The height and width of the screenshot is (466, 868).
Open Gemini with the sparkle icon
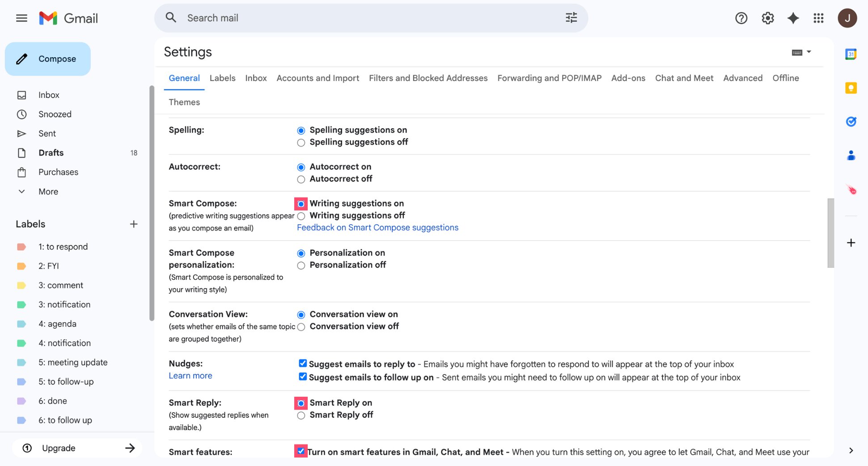[793, 18]
